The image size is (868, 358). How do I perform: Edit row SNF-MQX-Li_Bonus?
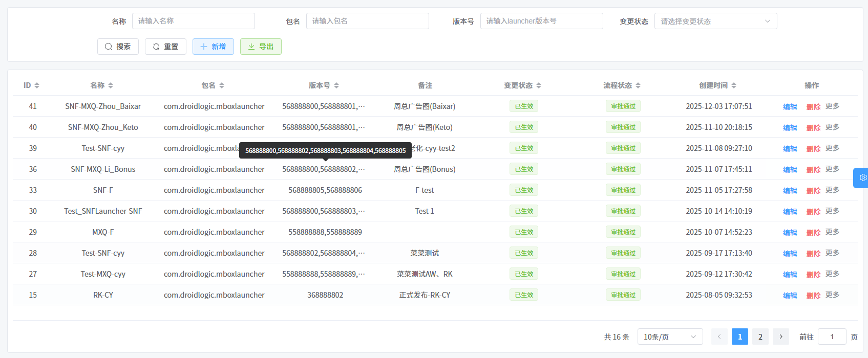point(790,170)
